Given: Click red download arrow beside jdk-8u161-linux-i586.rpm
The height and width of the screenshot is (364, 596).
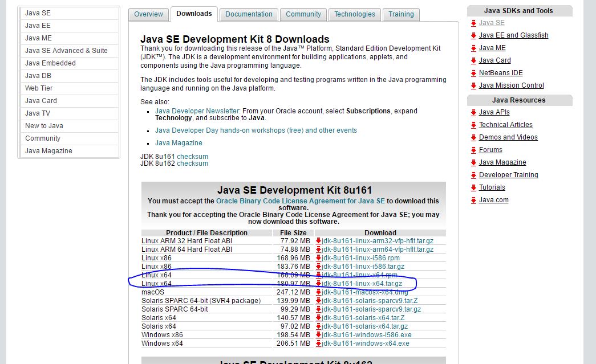Looking at the screenshot, I should point(318,258).
